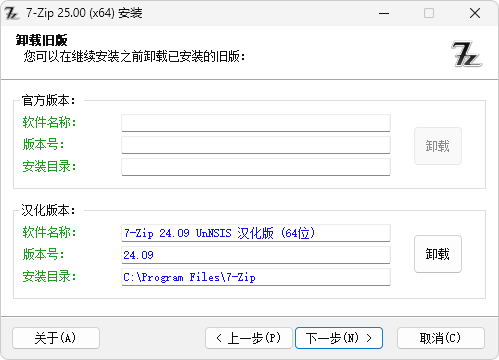The image size is (499, 360).
Task: Focus the empty 版本号 field in the 官方版本 group
Action: pyautogui.click(x=256, y=145)
